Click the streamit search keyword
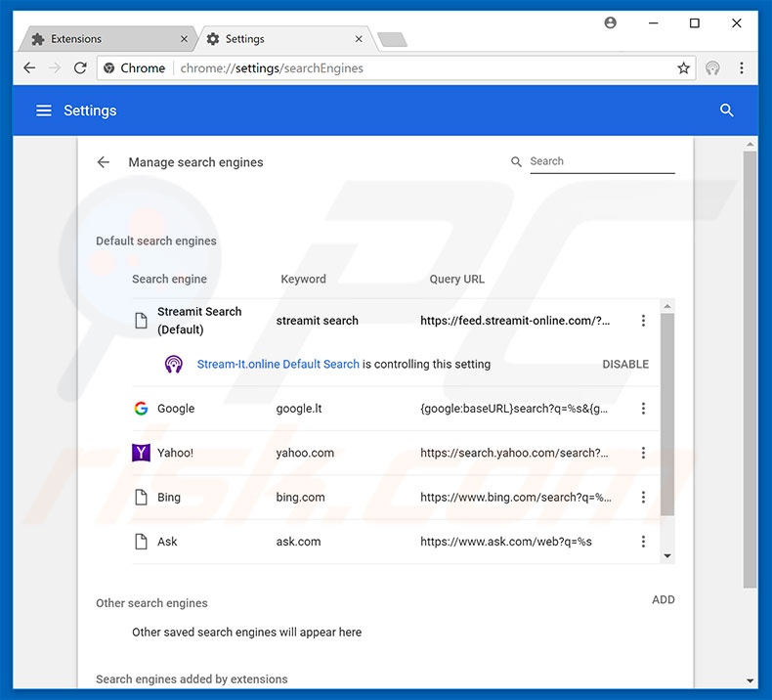The image size is (772, 700). click(x=317, y=321)
